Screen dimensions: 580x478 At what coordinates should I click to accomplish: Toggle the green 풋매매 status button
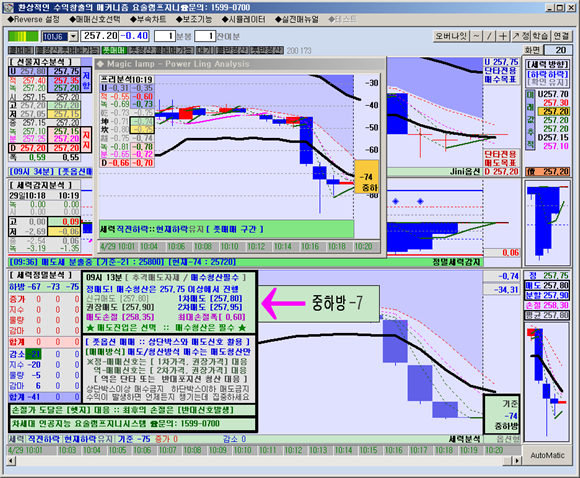[x=114, y=50]
